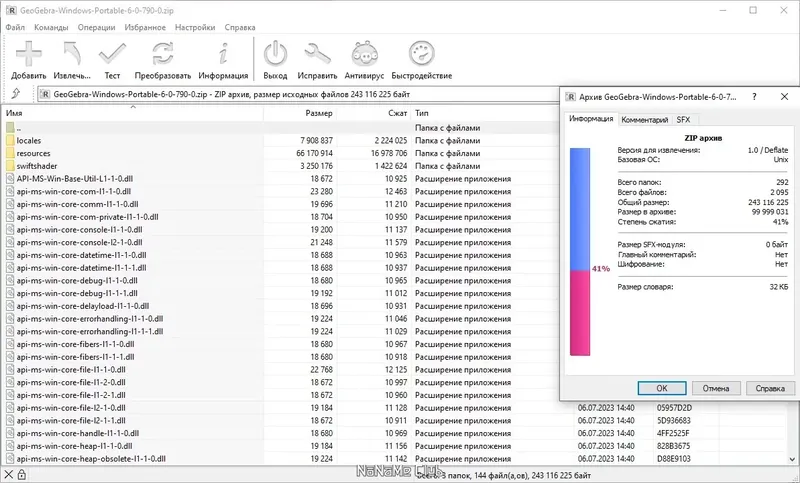Viewport: 800px width, 483px height.
Task: Open the Быстродействие benchmark gauge icon
Action: [x=421, y=54]
